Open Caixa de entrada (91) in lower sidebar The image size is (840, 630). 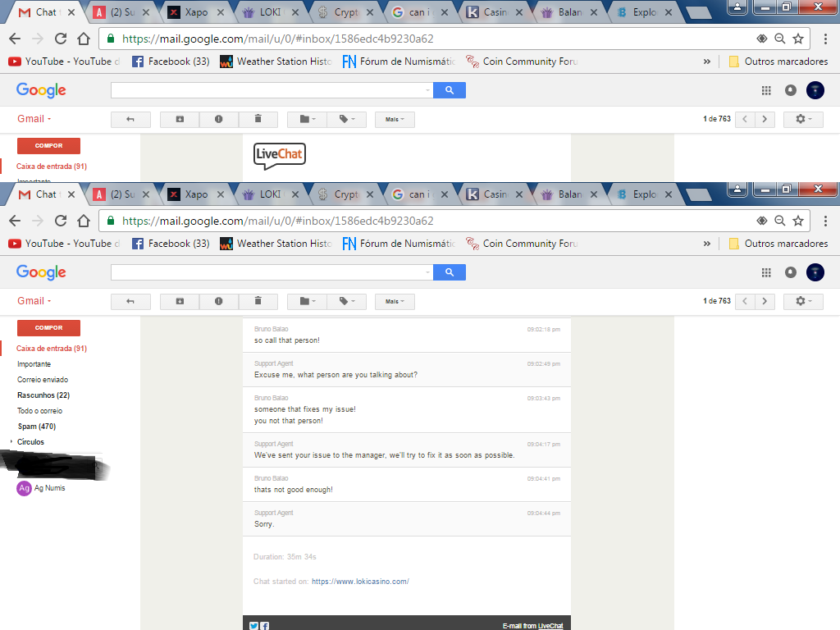pyautogui.click(x=52, y=348)
